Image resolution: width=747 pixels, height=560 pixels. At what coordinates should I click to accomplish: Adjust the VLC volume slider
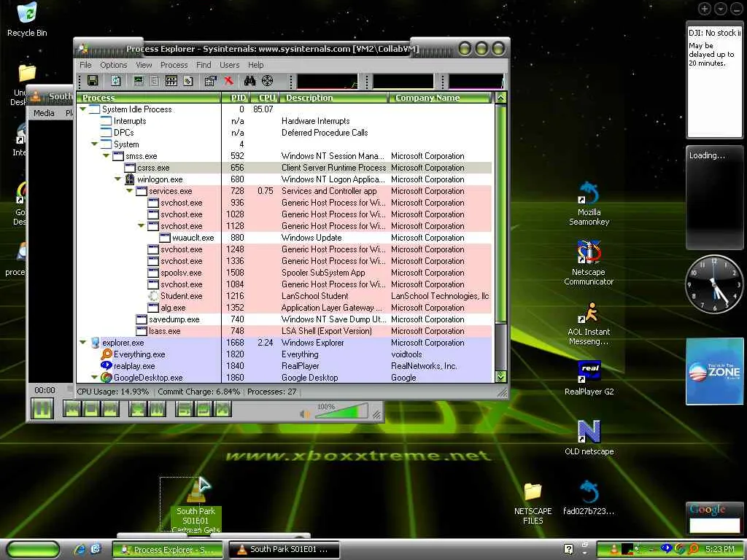[x=341, y=411]
